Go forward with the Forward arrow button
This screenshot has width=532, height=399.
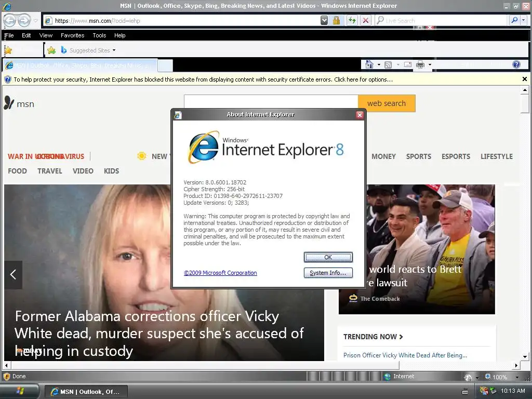point(24,21)
